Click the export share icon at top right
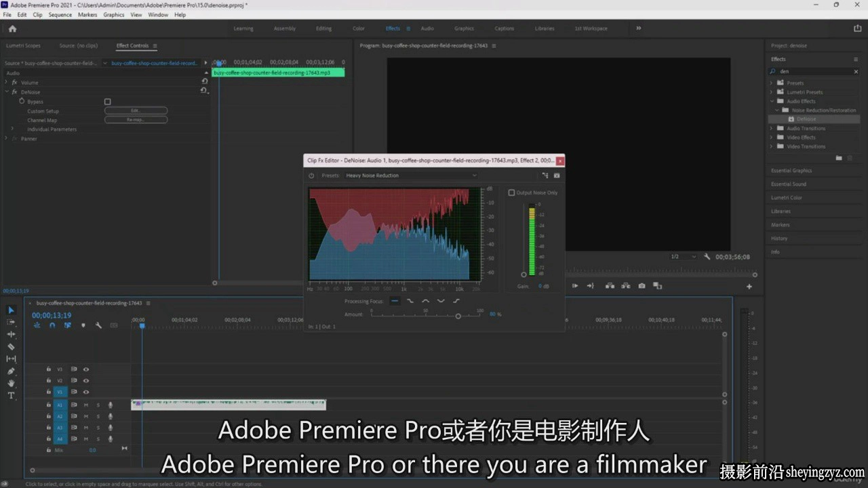 (x=857, y=28)
